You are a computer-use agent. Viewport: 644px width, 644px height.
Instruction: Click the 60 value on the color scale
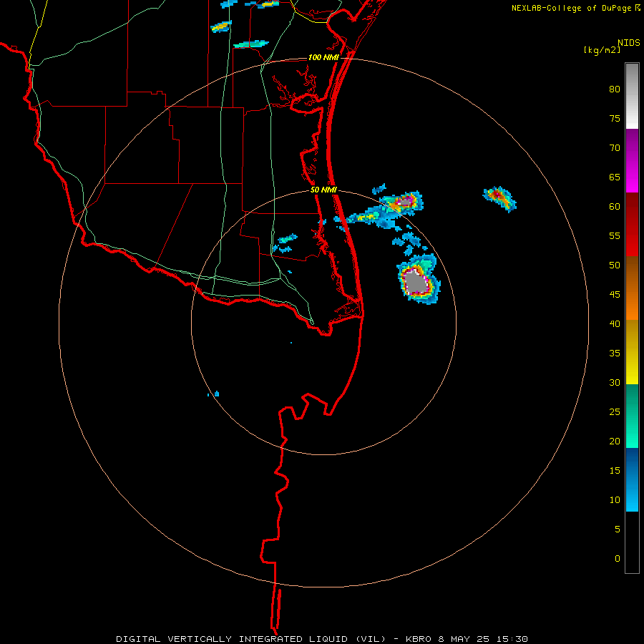pos(615,207)
